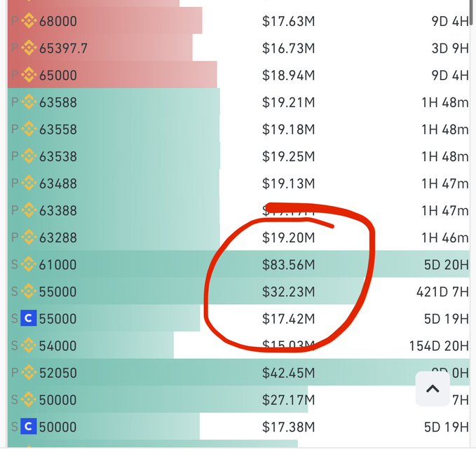Click the Binance icon beside 54000
This screenshot has width=476, height=452.
(x=29, y=345)
